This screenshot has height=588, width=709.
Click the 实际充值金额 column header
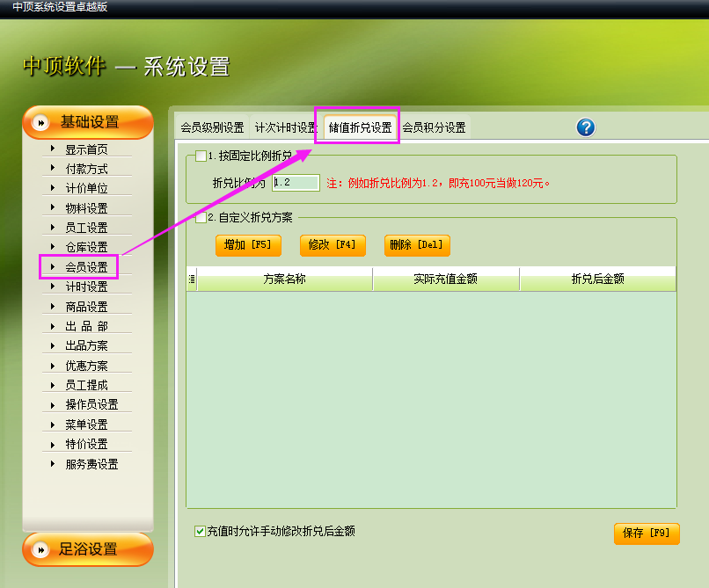click(x=446, y=279)
